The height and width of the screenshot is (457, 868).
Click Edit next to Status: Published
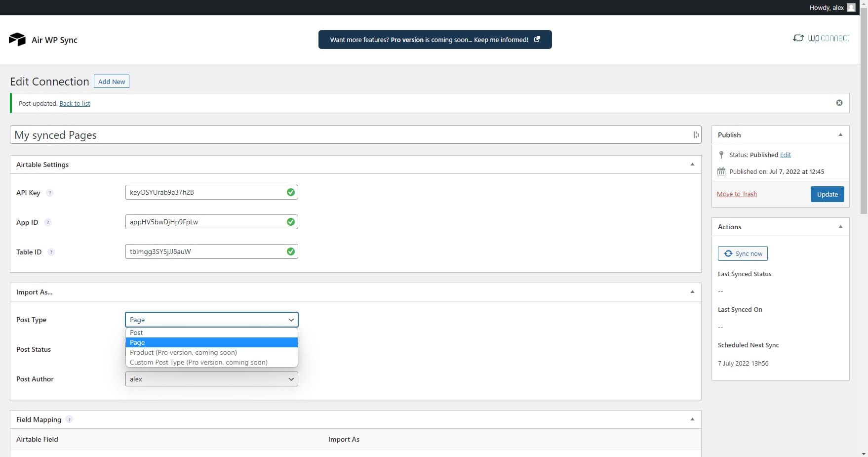tap(786, 155)
